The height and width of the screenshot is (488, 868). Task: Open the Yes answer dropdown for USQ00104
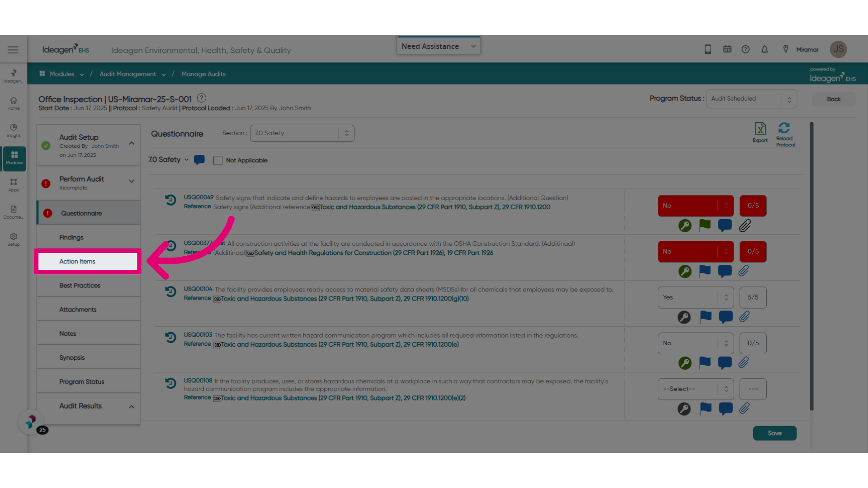pos(696,297)
